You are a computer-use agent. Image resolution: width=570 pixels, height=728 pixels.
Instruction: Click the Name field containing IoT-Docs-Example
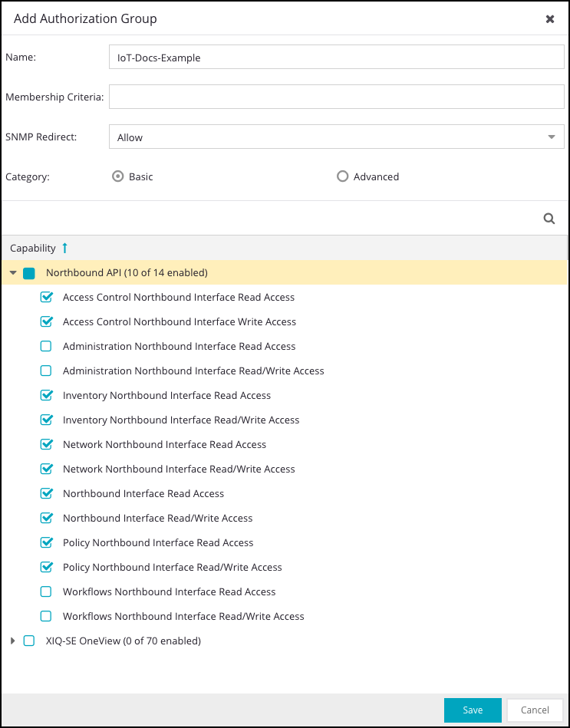coord(337,58)
